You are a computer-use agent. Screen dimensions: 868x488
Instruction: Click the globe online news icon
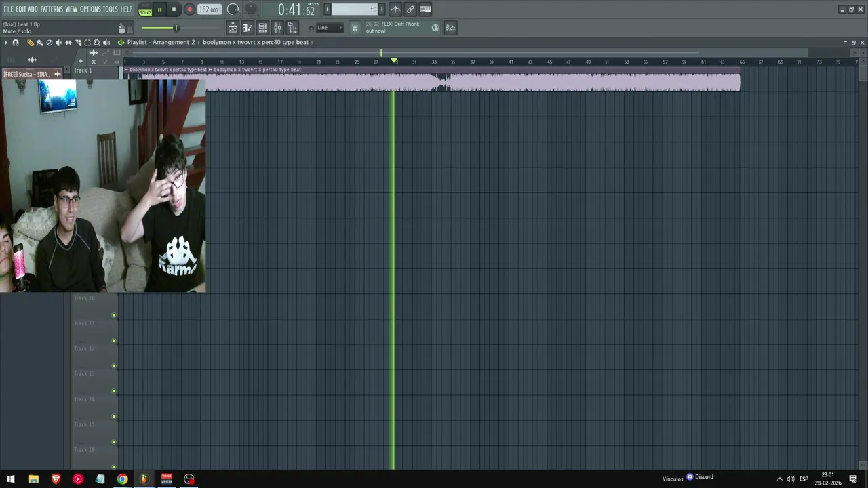coord(435,28)
